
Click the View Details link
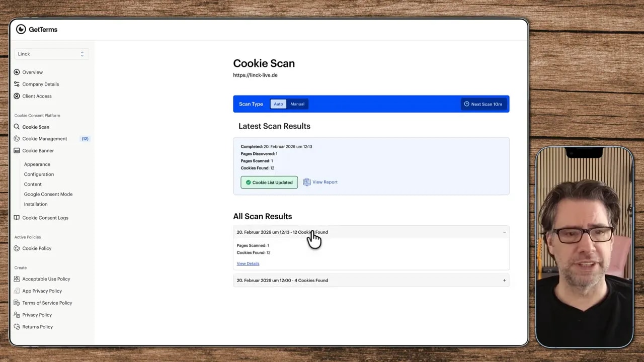click(248, 263)
